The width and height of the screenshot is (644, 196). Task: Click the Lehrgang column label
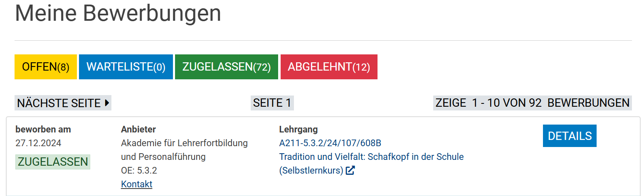[298, 130]
